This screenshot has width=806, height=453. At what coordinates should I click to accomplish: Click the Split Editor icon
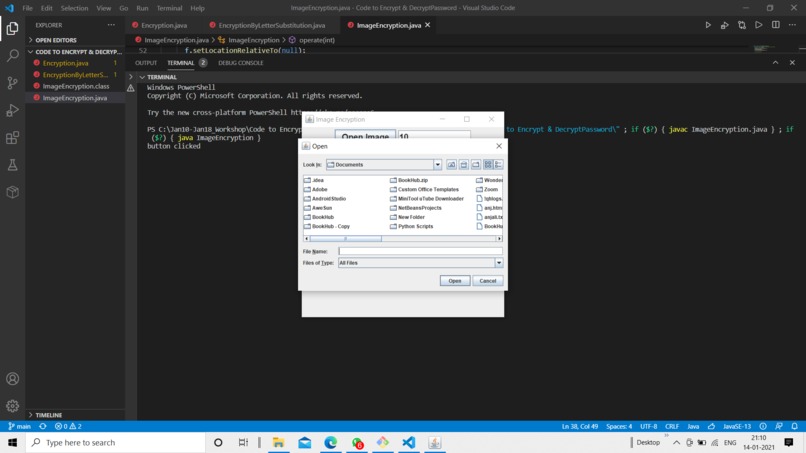pyautogui.click(x=776, y=25)
